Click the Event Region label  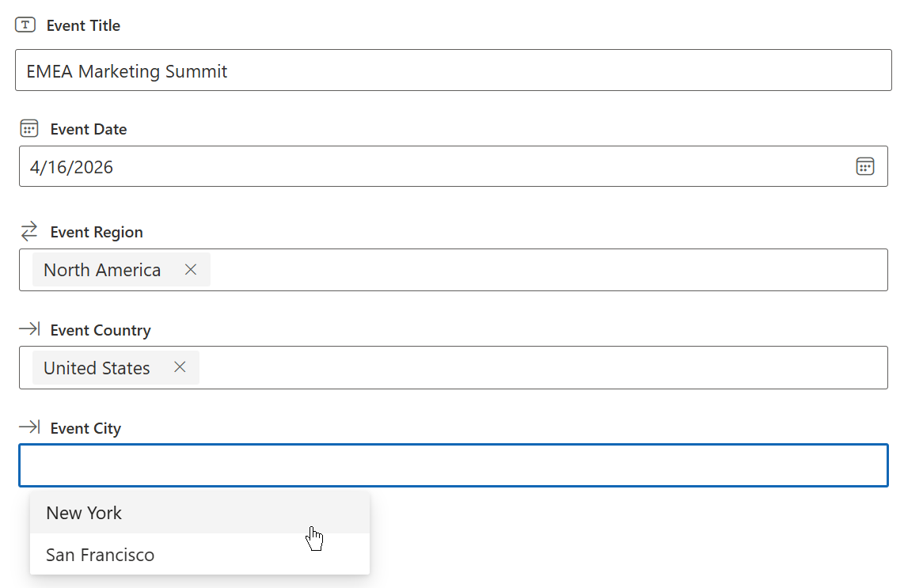(97, 232)
